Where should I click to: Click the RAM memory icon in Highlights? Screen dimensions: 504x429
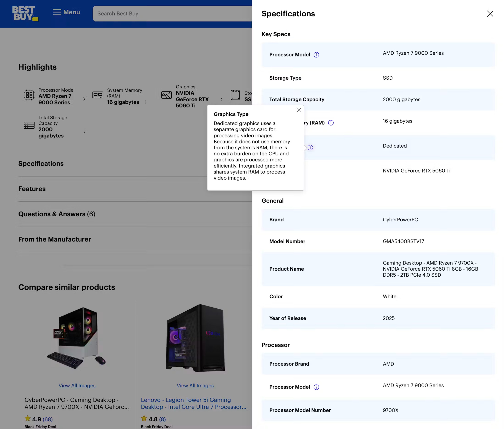98,95
